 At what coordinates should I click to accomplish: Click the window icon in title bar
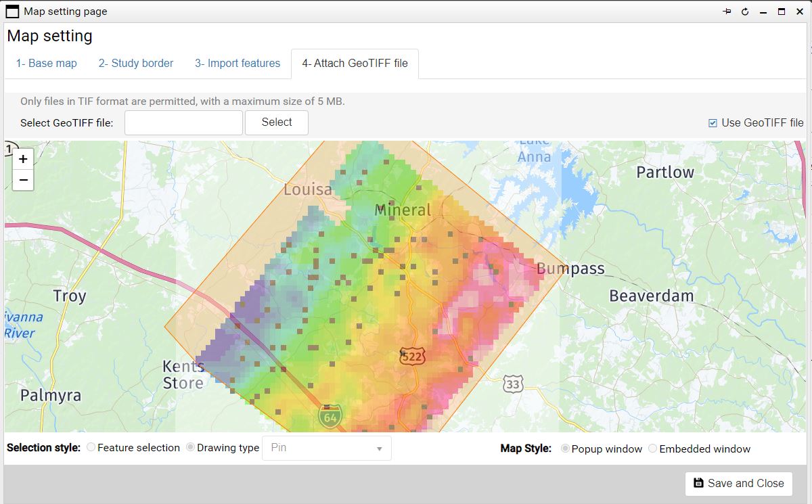tap(12, 12)
